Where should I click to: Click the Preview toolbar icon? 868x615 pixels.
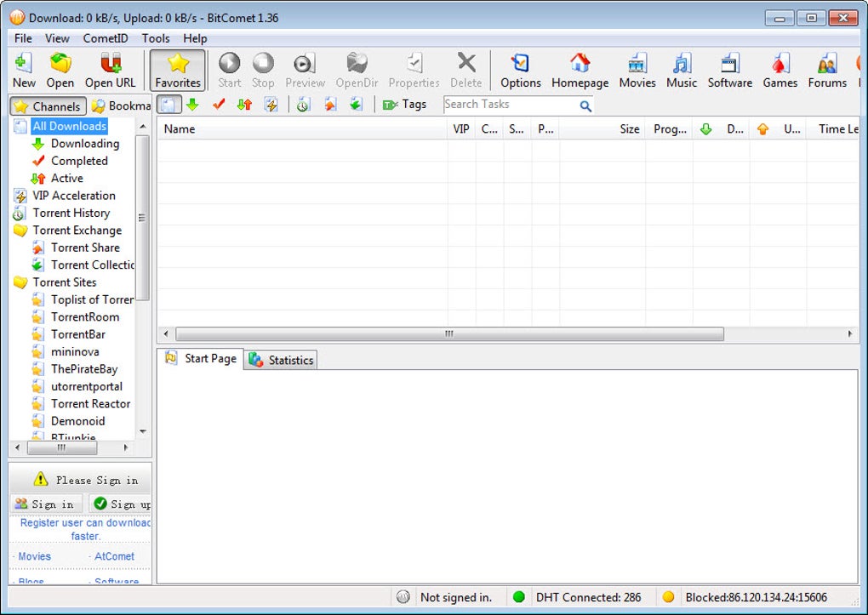coord(305,71)
